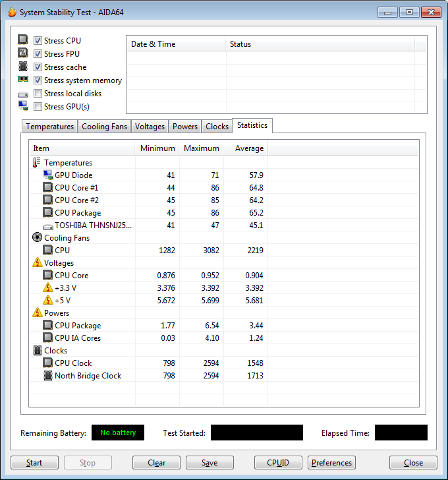Disable the Stress system memory checkbox

tap(38, 80)
